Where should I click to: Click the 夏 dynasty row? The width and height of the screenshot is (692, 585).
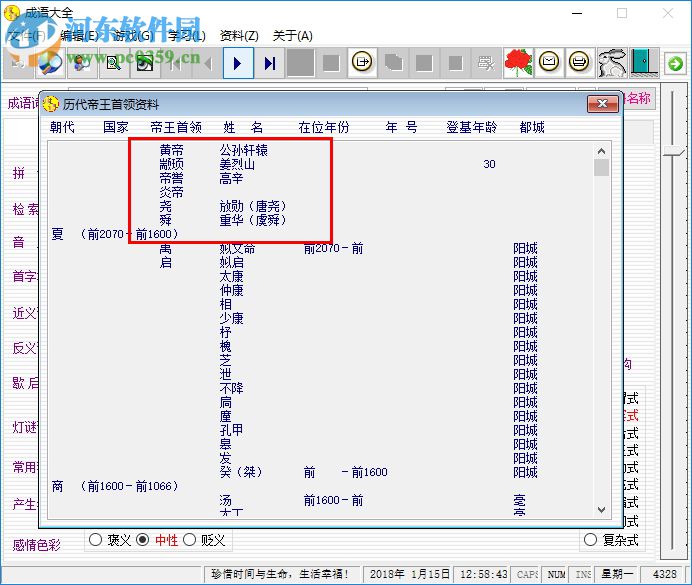point(115,234)
